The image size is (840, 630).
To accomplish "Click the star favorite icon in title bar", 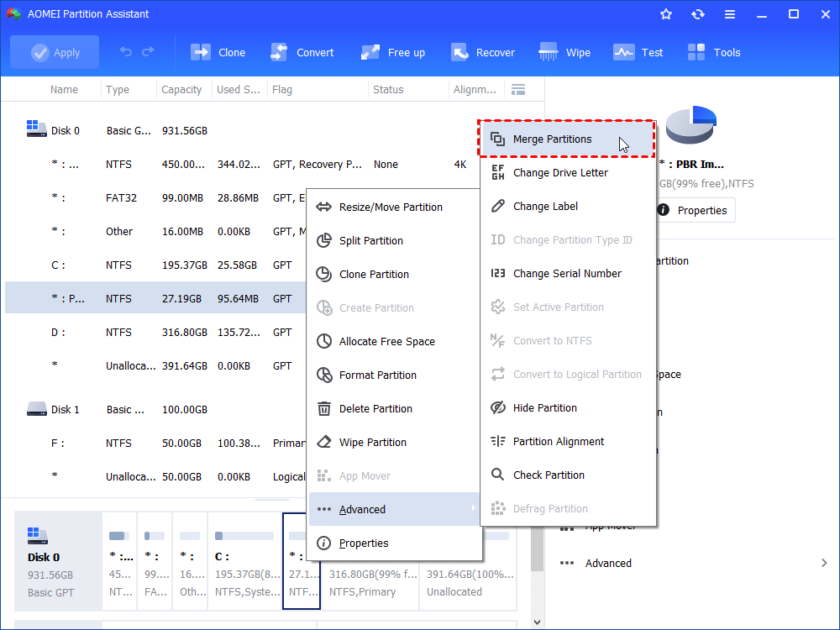I will [666, 14].
